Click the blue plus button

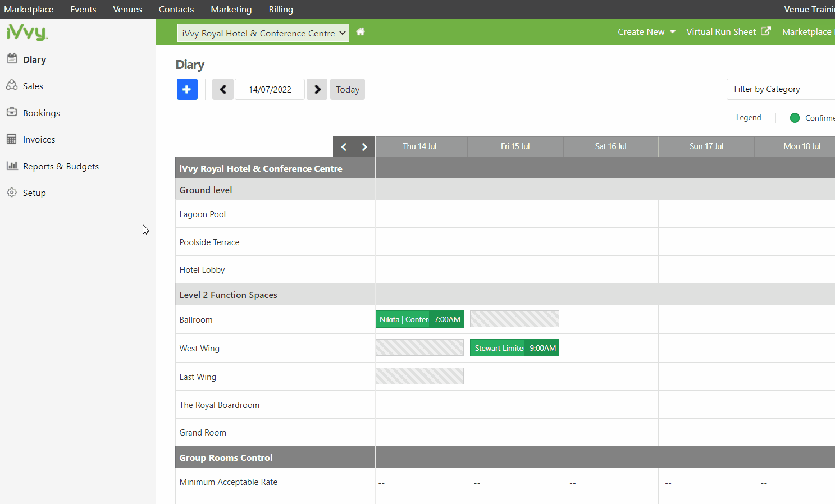point(187,89)
